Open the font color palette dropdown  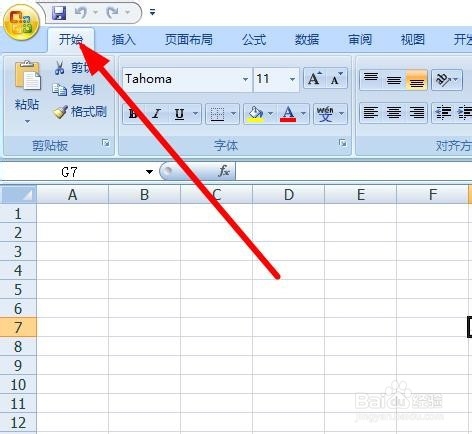tap(303, 114)
